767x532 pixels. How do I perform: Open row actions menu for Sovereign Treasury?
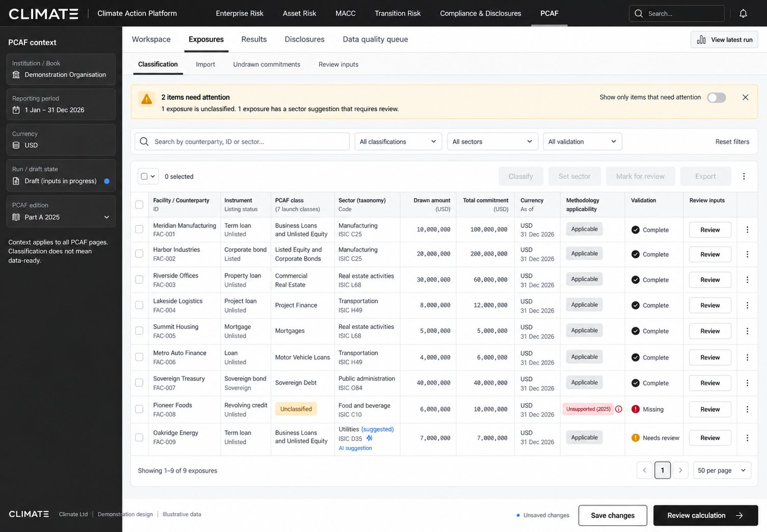pyautogui.click(x=747, y=383)
